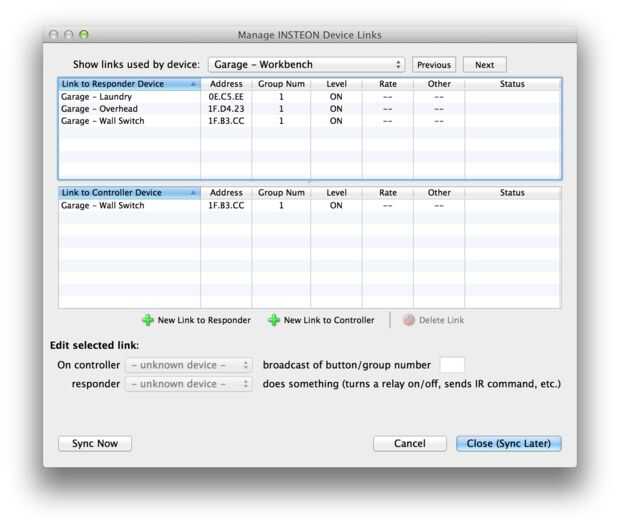The height and width of the screenshot is (527, 620).
Task: Click the button/group number input field
Action: [452, 365]
